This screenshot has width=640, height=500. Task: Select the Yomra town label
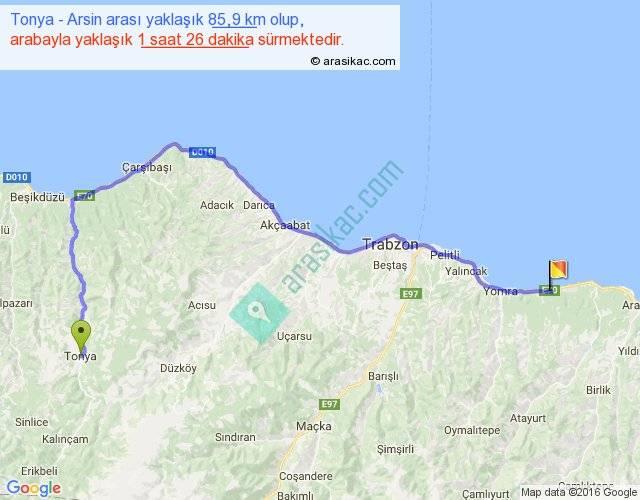click(x=500, y=291)
